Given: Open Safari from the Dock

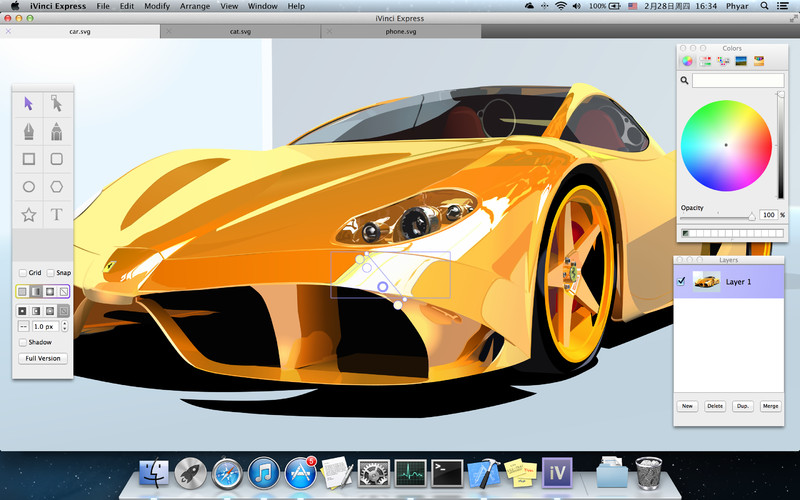Looking at the screenshot, I should click(228, 473).
